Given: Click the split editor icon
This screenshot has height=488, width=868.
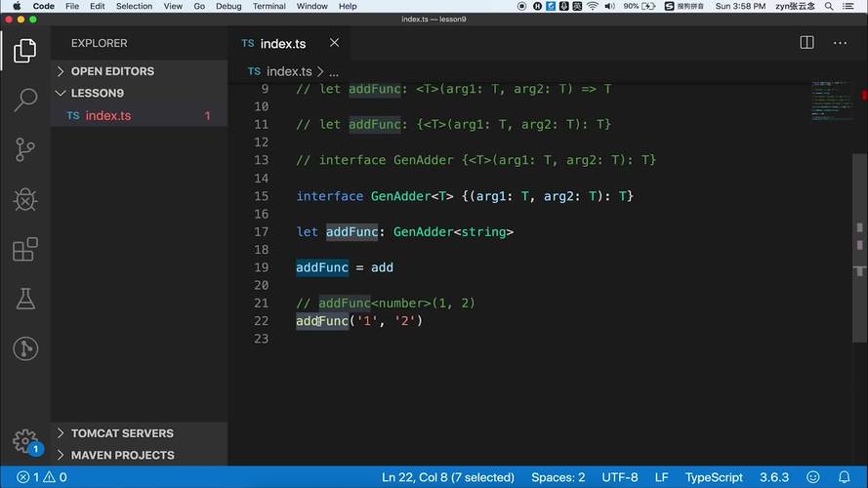Looking at the screenshot, I should click(x=806, y=43).
